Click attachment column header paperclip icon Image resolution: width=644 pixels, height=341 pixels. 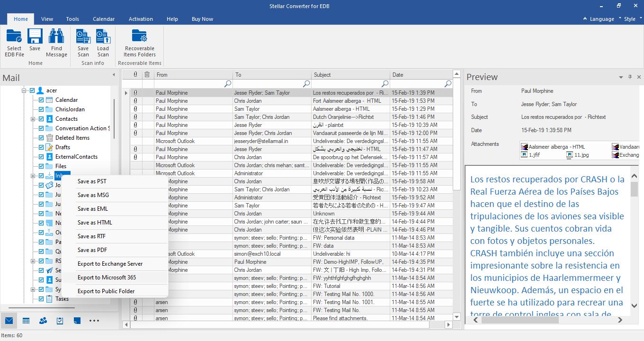point(135,74)
